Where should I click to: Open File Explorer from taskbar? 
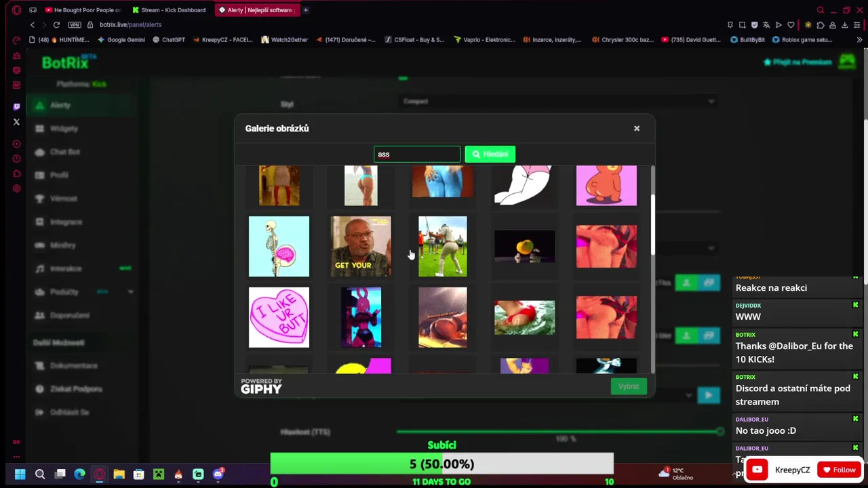tap(119, 474)
